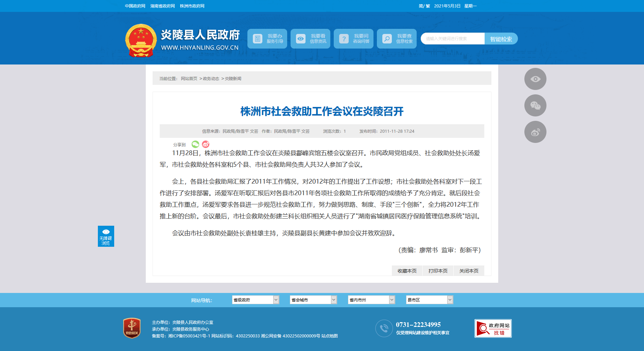Open the gray Weibo circle on right sidebar
644x351 pixels.
535,132
